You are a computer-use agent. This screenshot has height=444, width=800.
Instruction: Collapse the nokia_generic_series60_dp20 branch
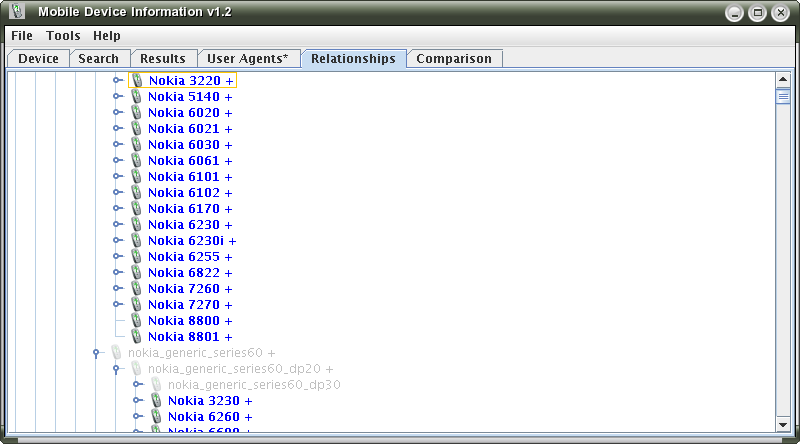(x=117, y=369)
